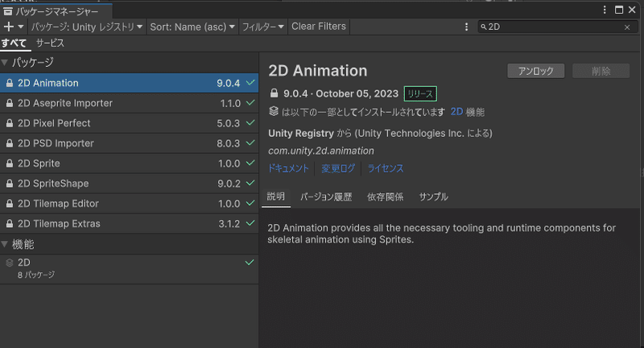Switch to the 説明 tab

(x=275, y=197)
